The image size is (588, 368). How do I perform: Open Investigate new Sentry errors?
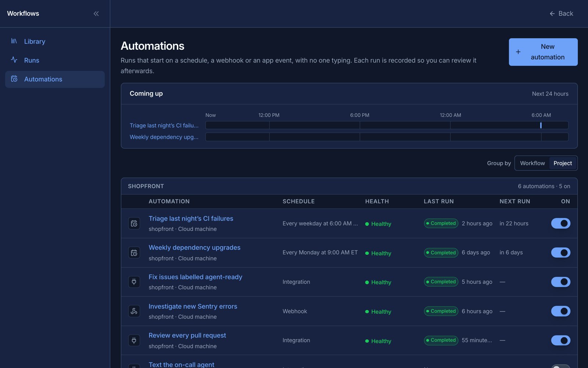193,306
